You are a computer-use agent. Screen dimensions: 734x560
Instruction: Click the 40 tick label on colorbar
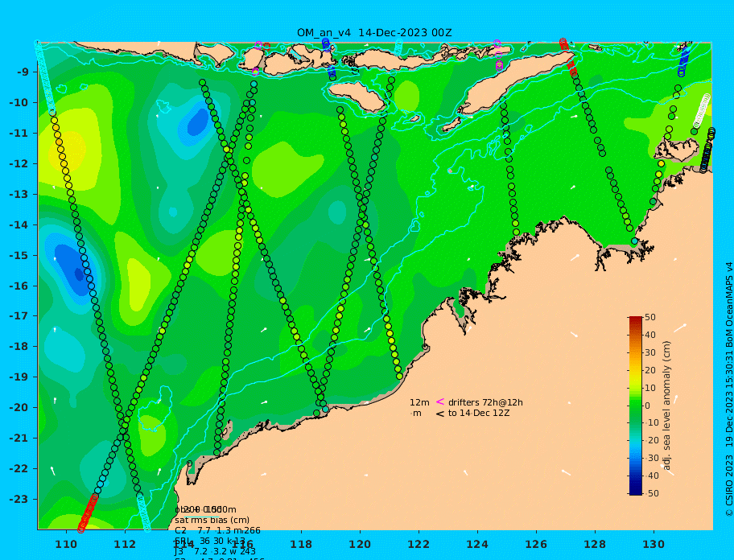[650, 335]
